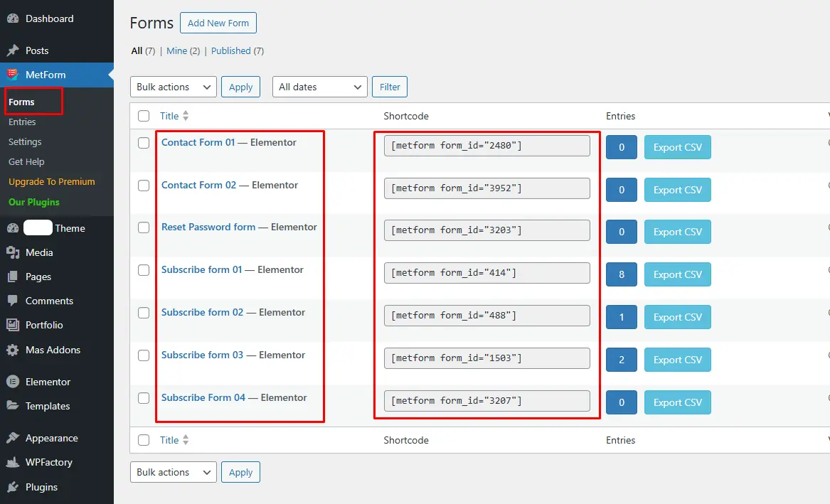The width and height of the screenshot is (830, 504).
Task: Click the Posts pushpin icon
Action: click(x=13, y=50)
